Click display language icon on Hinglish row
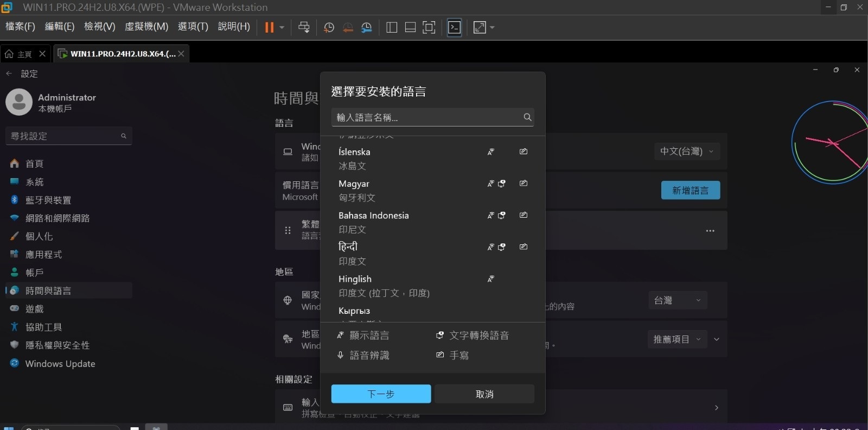The height and width of the screenshot is (430, 868). (491, 279)
